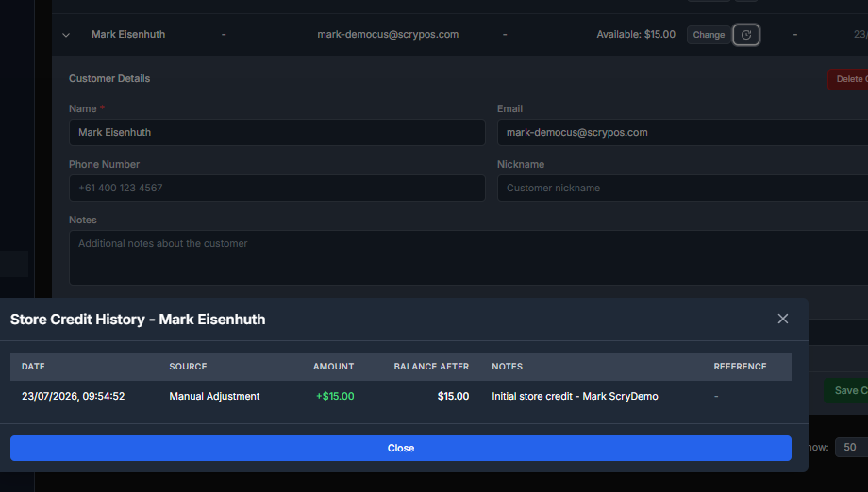Collapse the Mark Eisenhuth customer row
The height and width of the screenshot is (492, 868).
pyautogui.click(x=66, y=35)
